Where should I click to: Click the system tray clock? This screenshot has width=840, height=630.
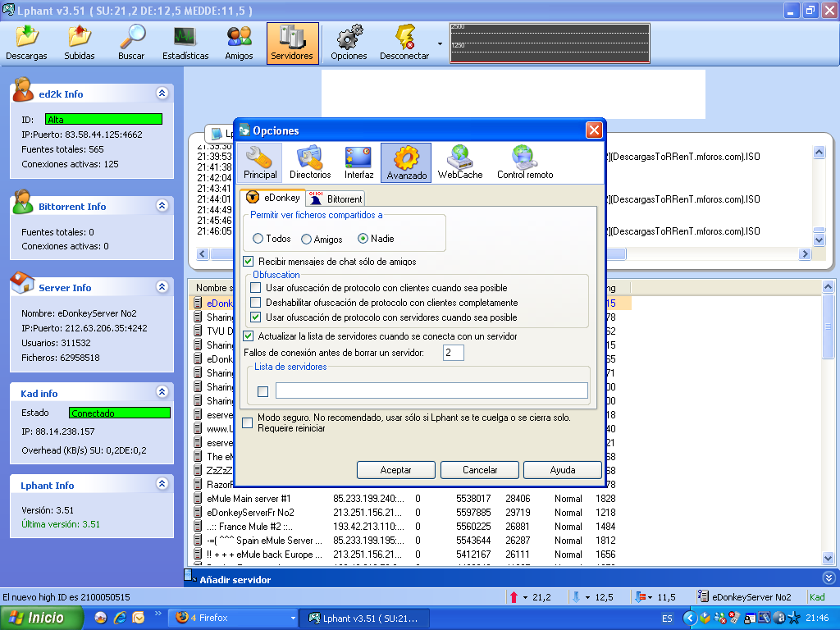coord(817,618)
